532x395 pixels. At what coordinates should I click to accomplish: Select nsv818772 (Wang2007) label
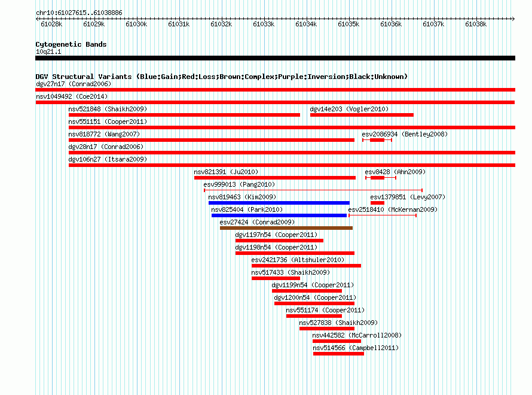tap(104, 134)
